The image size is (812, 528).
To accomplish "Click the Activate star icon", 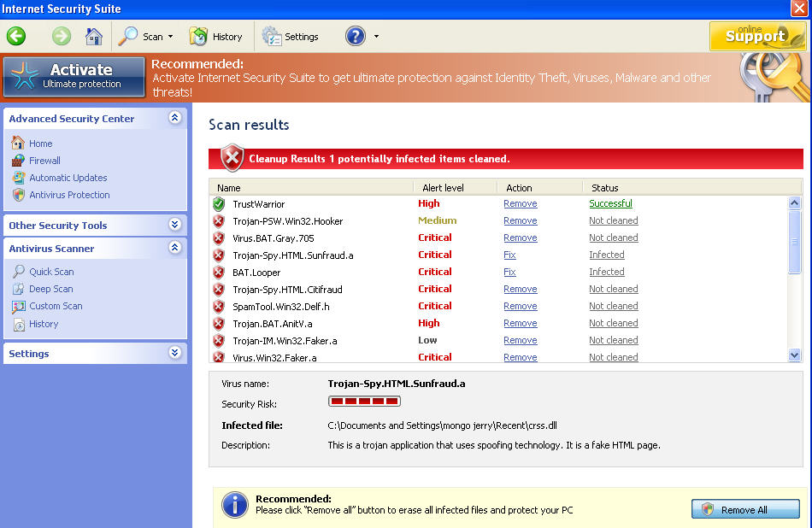I will 24,75.
